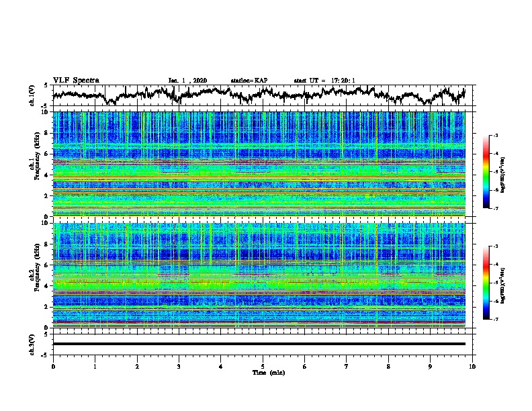Click the time axis tick label "8"
The height and width of the screenshot is (411, 532).
388,366
